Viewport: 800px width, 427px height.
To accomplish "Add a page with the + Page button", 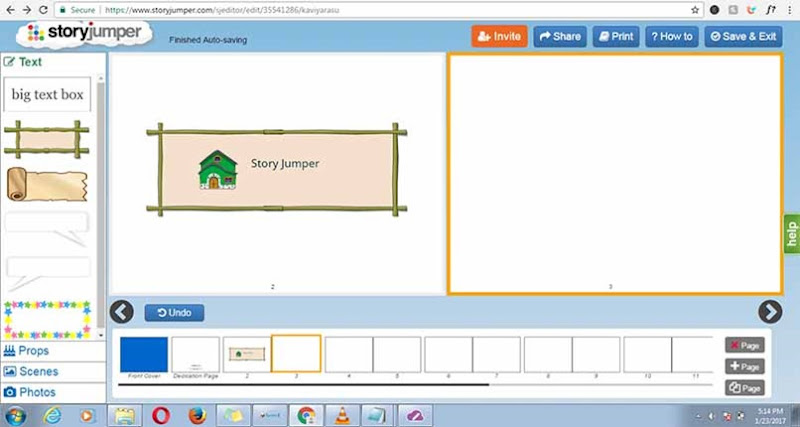I will 744,366.
